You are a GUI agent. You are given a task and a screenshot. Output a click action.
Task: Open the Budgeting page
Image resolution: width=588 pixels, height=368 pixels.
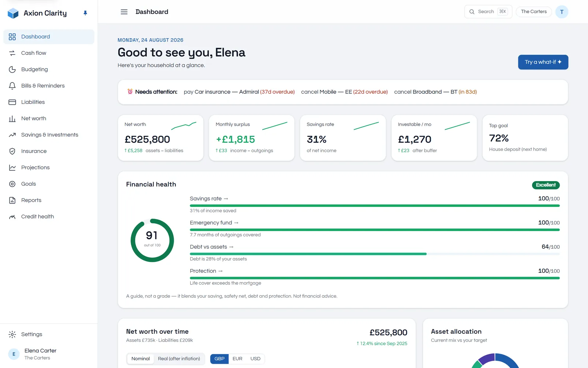click(49, 70)
